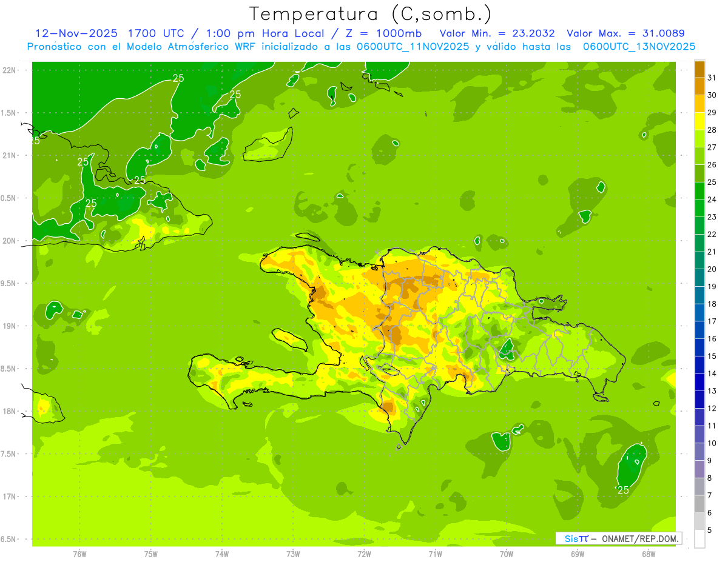Click the 70W longitude axis label
Viewport: 728px width, 562px height.
[506, 554]
